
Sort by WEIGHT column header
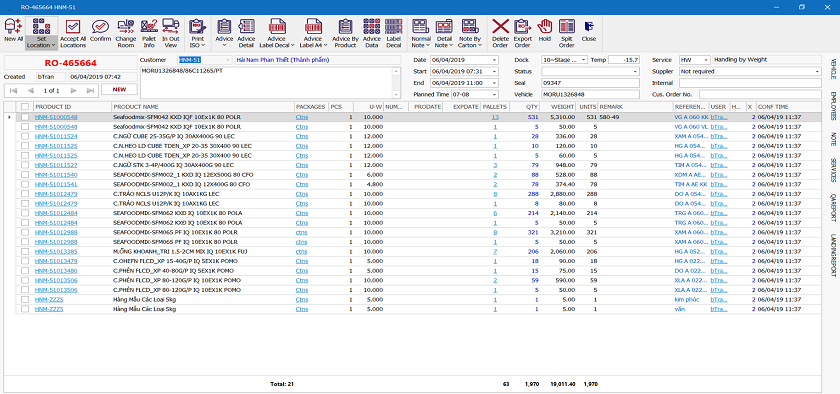pyautogui.click(x=559, y=107)
